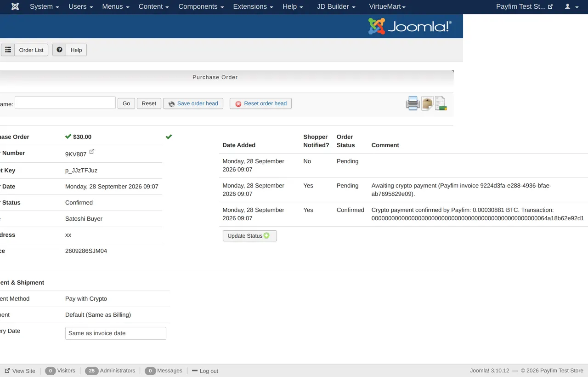Click the Go button
Screen dimensions: 588x377
(126, 103)
